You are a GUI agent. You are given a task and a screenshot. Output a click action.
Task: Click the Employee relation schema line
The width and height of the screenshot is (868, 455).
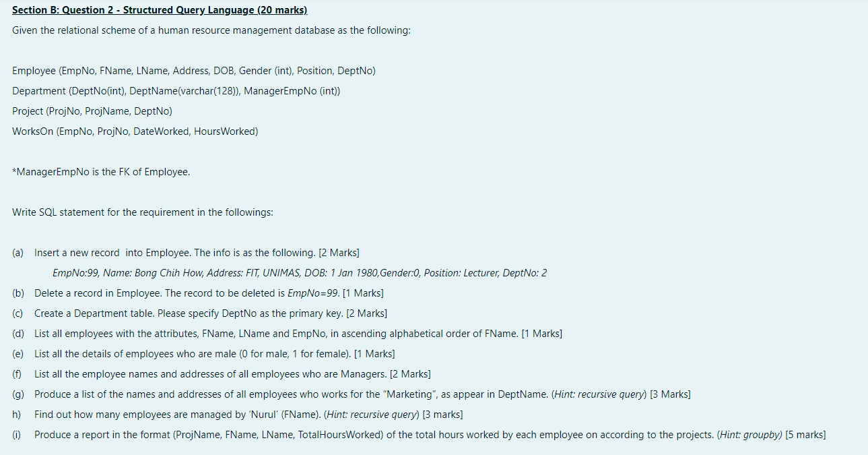coord(194,71)
